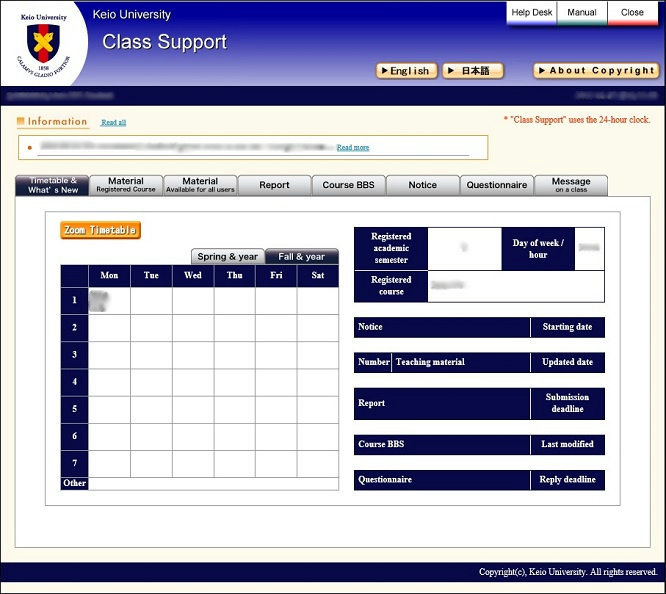Open About Copyright
Viewport: 666px width, 594px height.
click(596, 71)
